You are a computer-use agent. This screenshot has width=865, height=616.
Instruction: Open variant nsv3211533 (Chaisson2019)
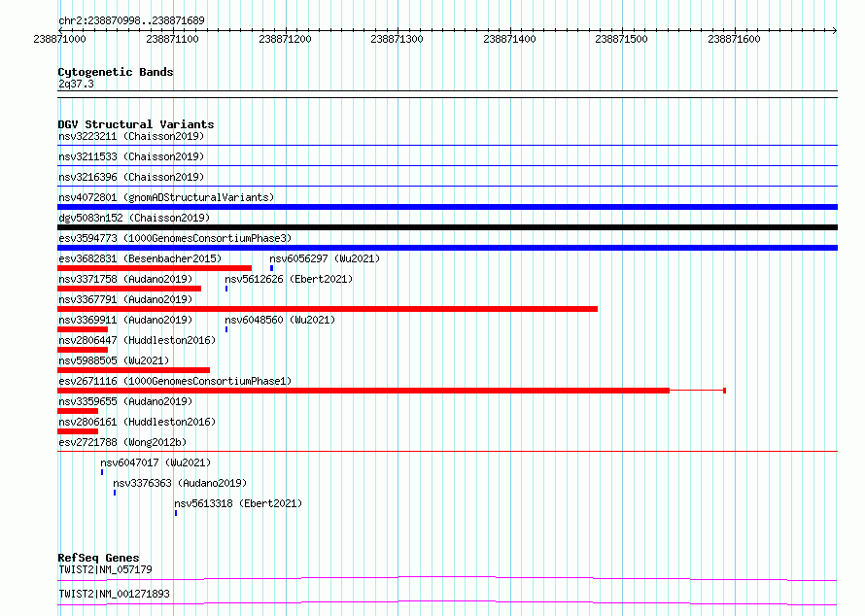click(131, 156)
